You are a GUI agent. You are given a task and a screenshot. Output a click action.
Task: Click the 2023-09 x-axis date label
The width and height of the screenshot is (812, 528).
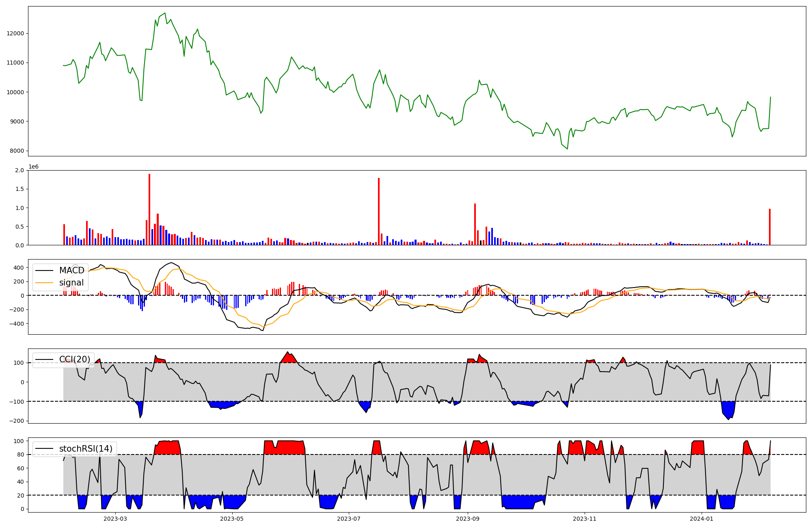pos(468,519)
